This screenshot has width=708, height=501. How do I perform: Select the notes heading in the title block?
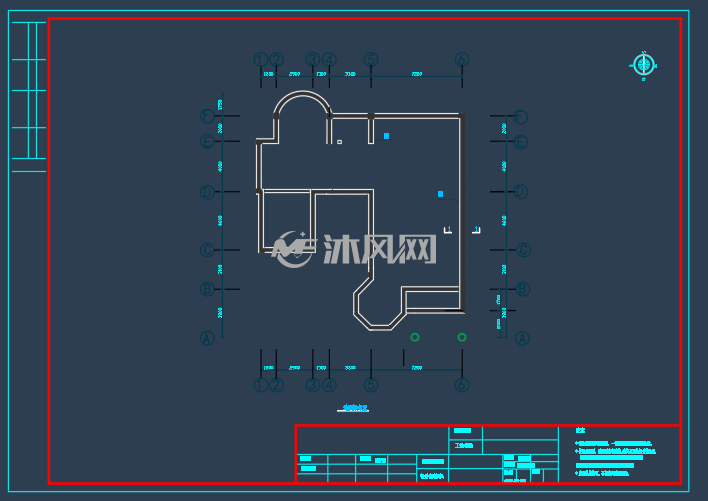point(581,431)
